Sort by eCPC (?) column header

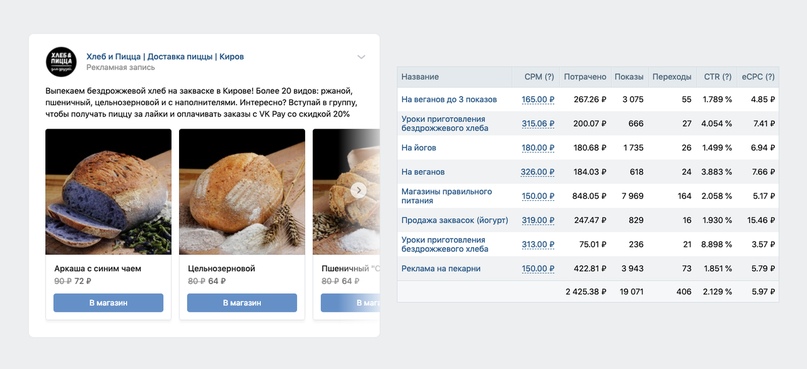758,77
